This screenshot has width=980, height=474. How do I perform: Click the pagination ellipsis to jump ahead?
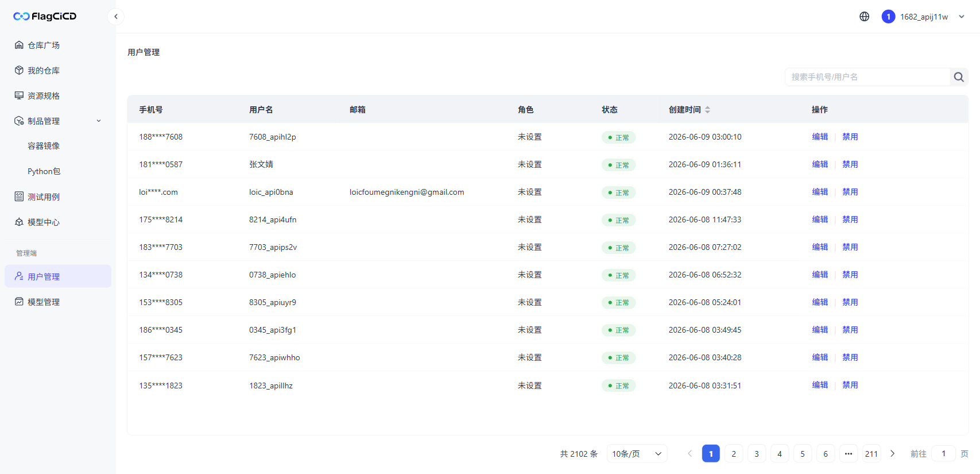tap(849, 454)
